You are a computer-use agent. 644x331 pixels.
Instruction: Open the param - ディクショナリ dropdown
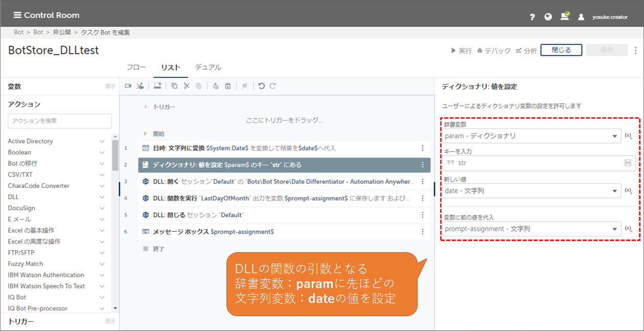coord(532,136)
